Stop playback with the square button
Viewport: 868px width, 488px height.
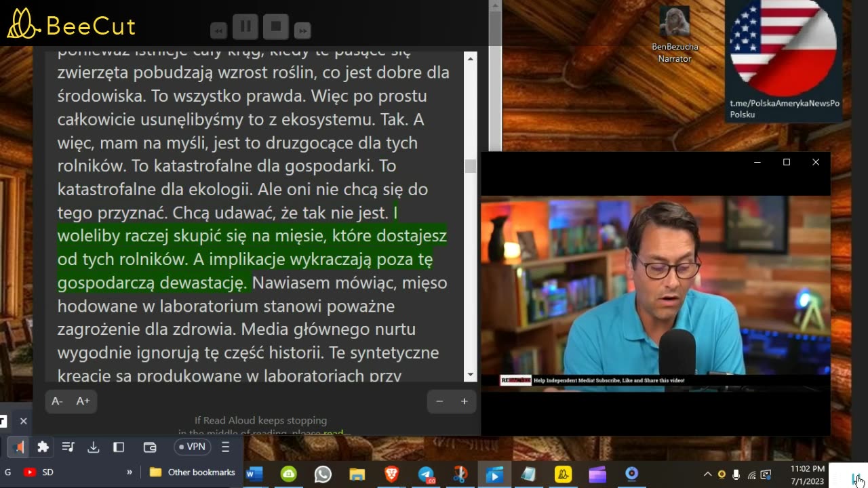coord(276,26)
